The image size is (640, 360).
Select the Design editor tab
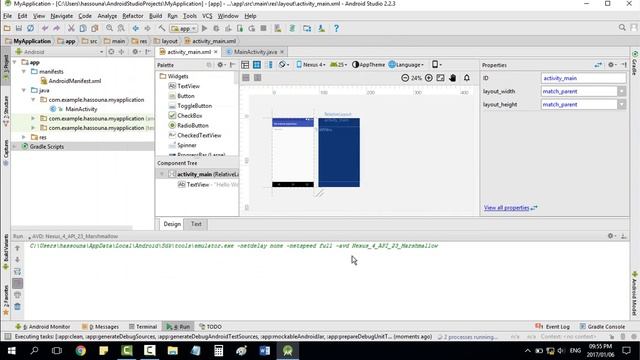172,224
